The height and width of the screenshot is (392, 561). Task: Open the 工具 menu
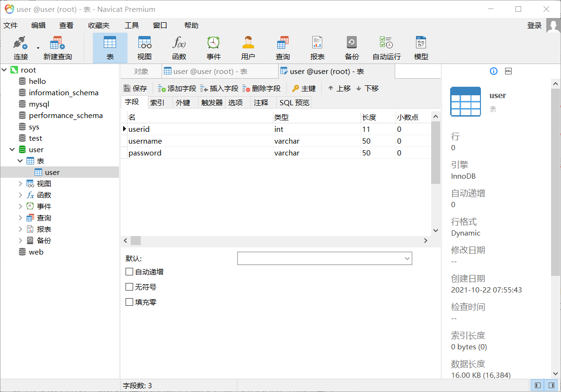click(132, 26)
